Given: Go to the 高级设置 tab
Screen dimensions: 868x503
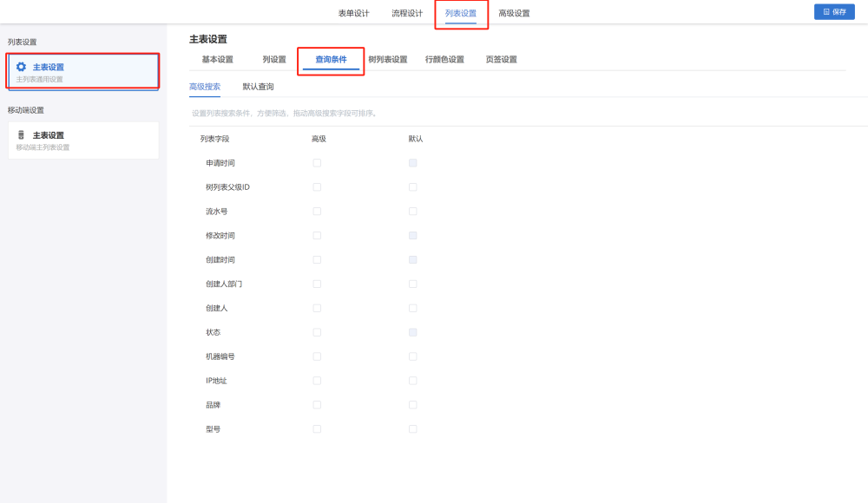Looking at the screenshot, I should 514,13.
